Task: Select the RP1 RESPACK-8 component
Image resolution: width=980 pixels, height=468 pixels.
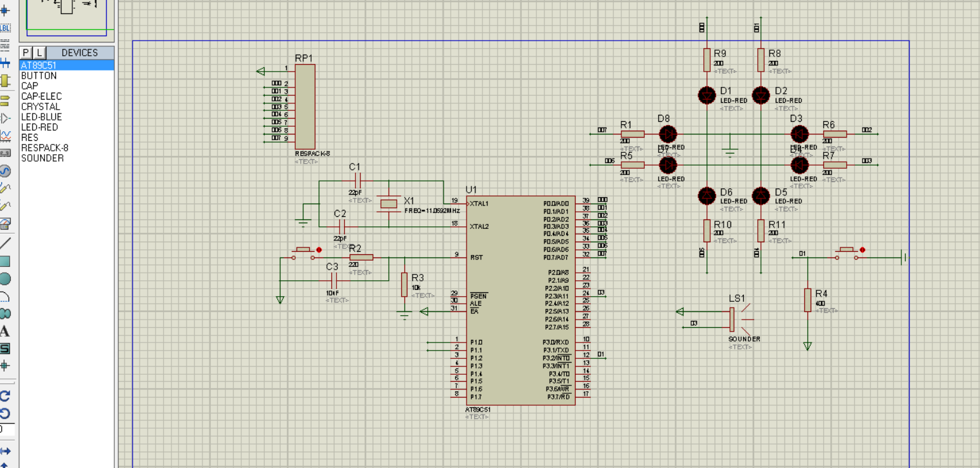Action: 305,106
